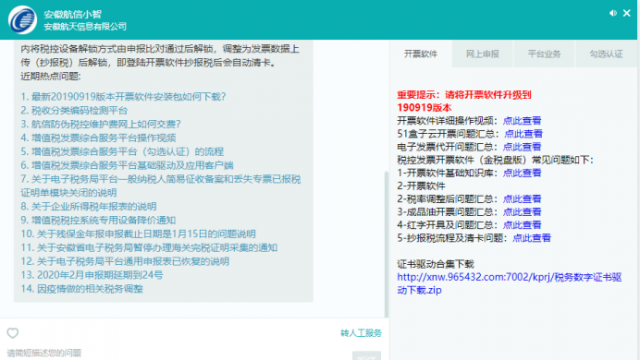Click 点此查看 for 成品油开票问题汇总
The width and height of the screenshot is (640, 360).
(x=522, y=212)
